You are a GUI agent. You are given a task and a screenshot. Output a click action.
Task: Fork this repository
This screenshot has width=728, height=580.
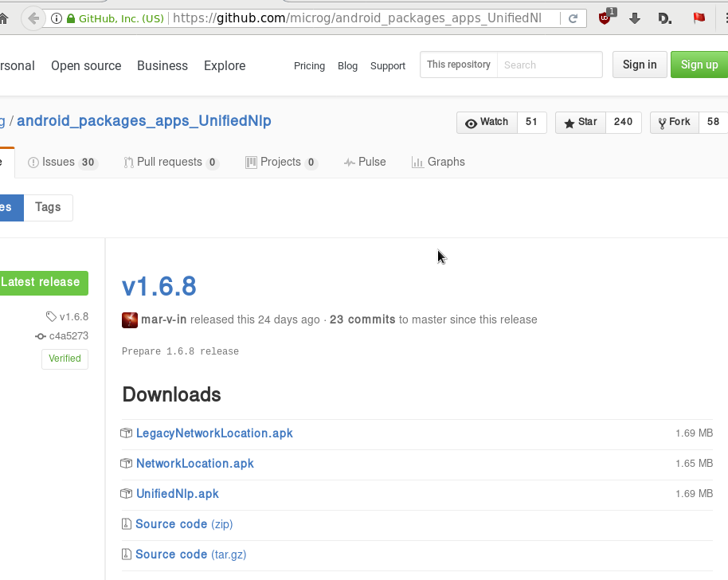coord(675,122)
